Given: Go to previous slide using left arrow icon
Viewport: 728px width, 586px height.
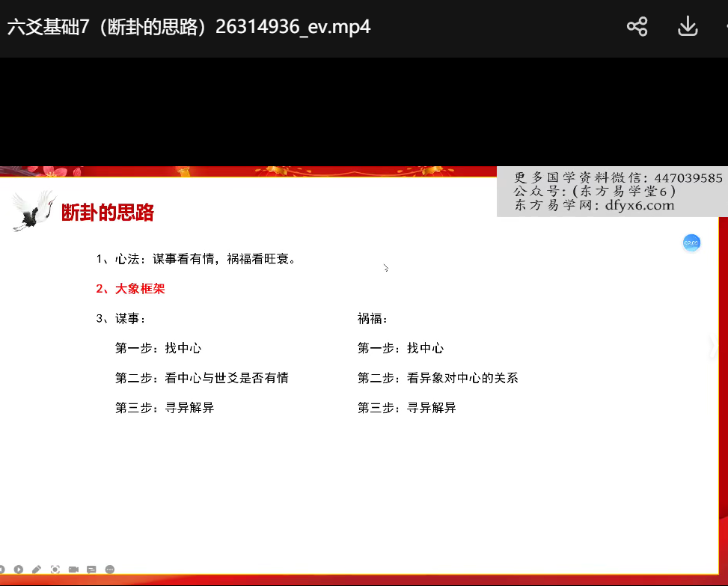Looking at the screenshot, I should (2, 570).
